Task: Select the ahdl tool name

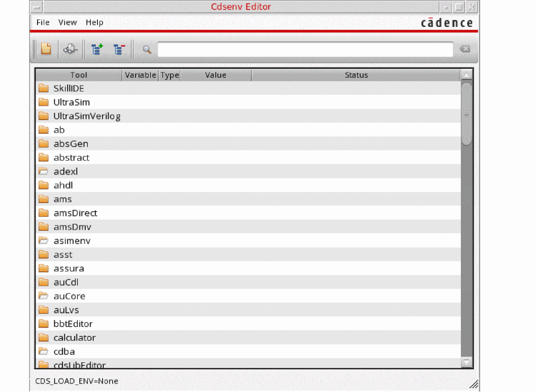Action: coord(63,185)
